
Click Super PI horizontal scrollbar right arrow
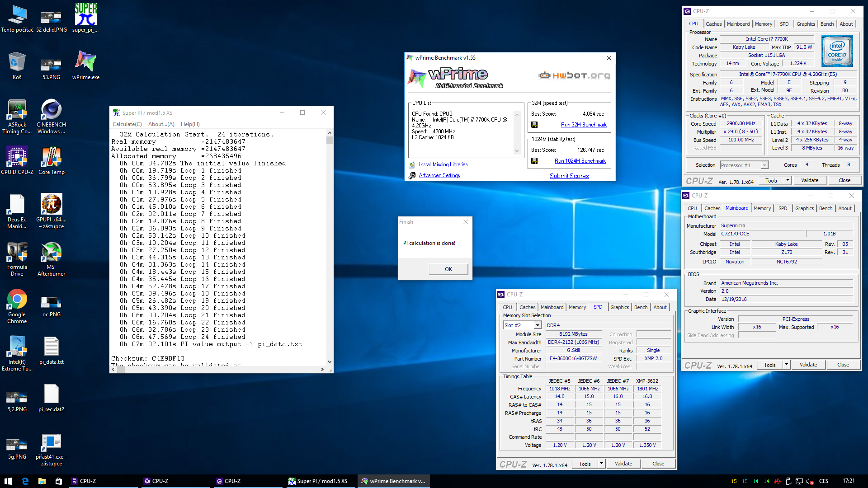[x=322, y=370]
